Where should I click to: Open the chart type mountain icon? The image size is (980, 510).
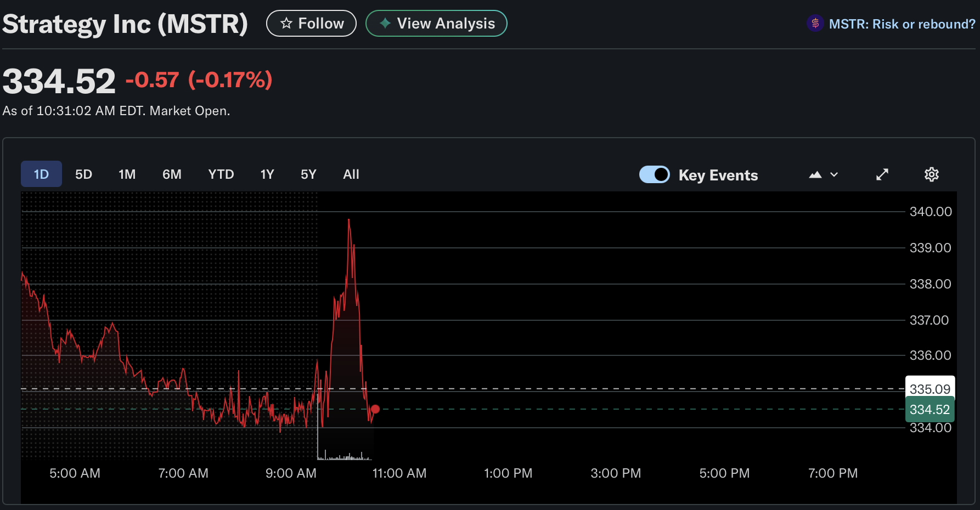pos(815,175)
